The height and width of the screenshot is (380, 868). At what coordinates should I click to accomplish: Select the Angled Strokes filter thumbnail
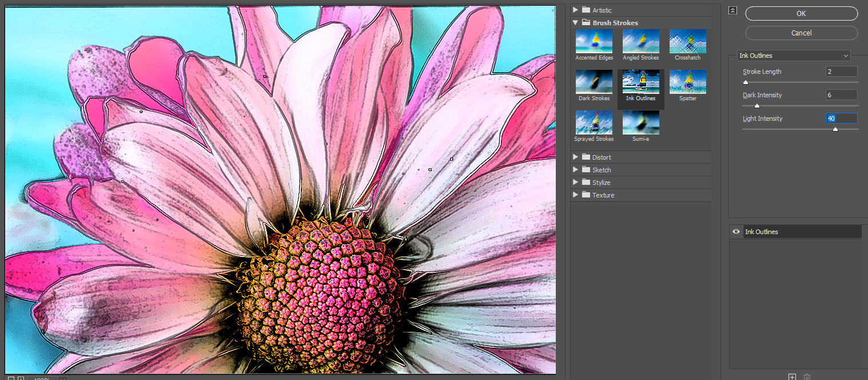pyautogui.click(x=641, y=41)
